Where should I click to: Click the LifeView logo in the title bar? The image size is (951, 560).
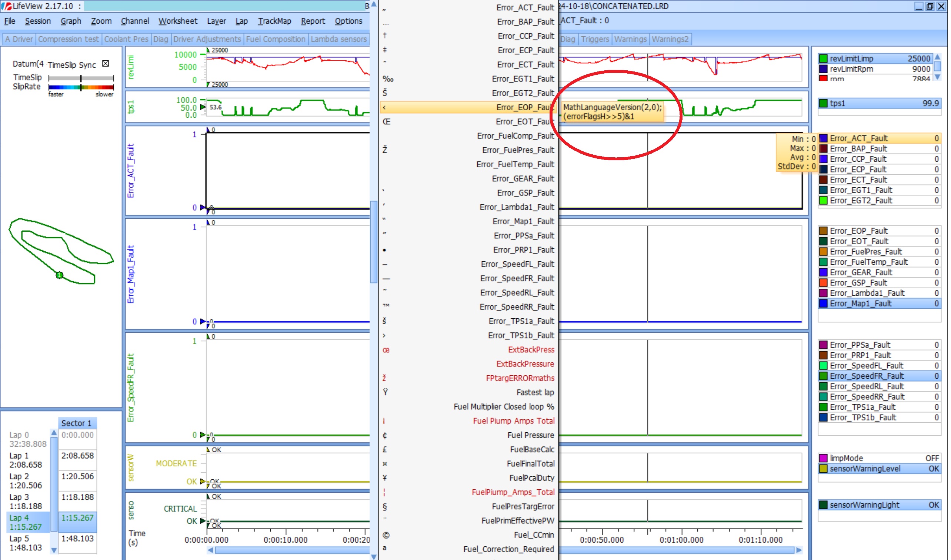click(x=6, y=6)
